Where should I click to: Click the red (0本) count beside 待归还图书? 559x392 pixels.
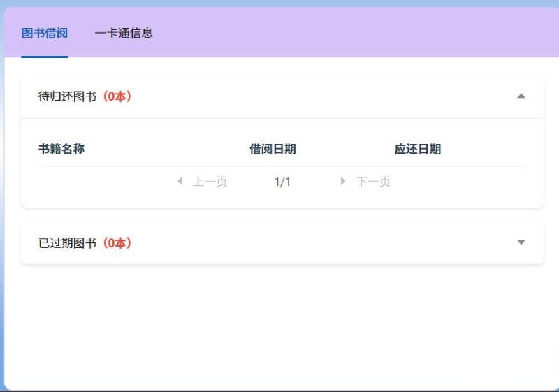[116, 96]
